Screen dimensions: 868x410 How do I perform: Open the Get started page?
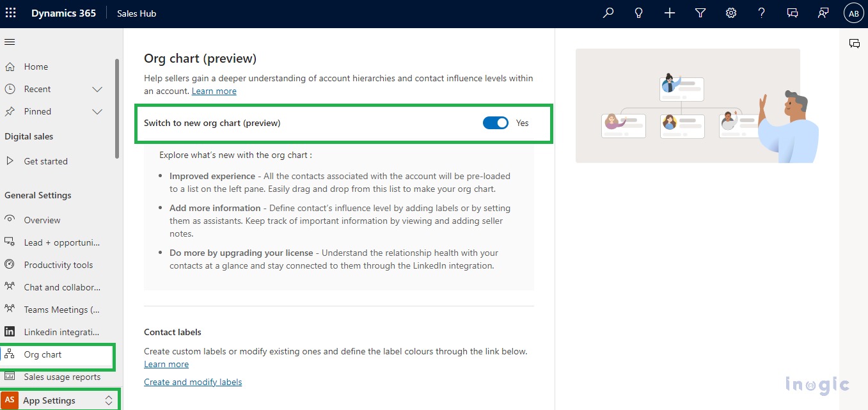[45, 161]
